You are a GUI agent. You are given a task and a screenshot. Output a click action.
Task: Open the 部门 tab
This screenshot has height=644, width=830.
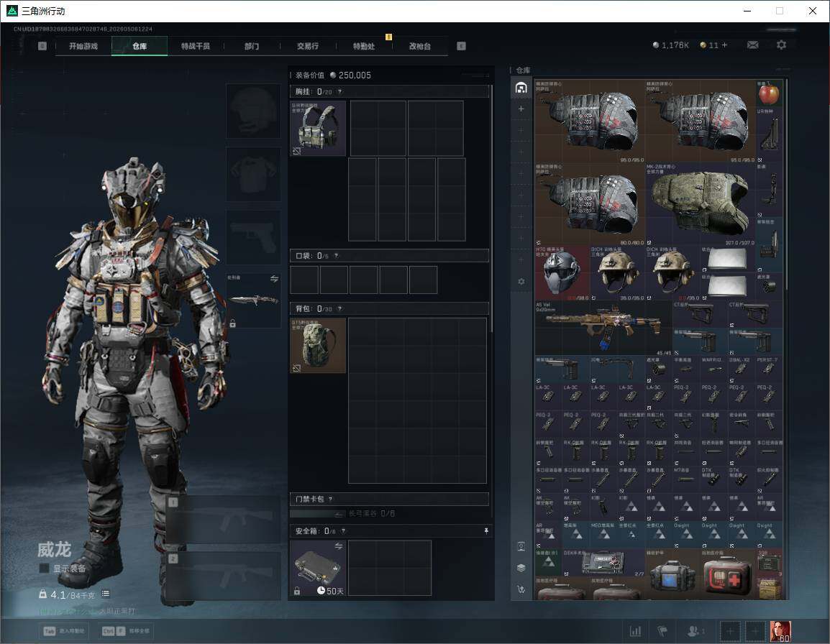(252, 46)
